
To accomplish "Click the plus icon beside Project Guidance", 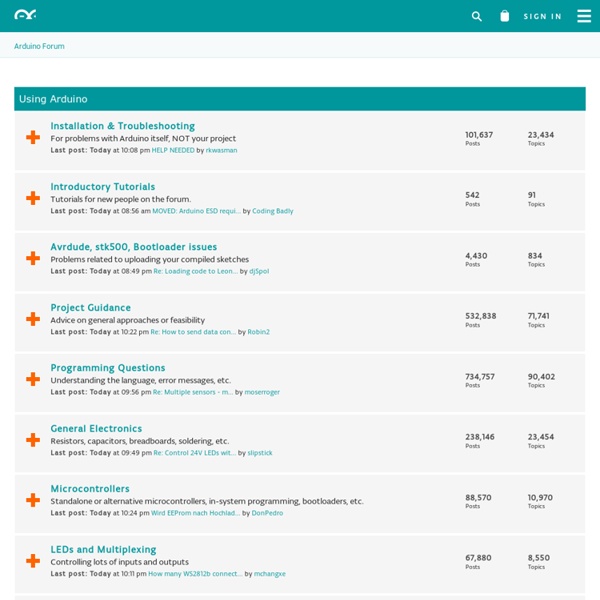I will coord(33,319).
